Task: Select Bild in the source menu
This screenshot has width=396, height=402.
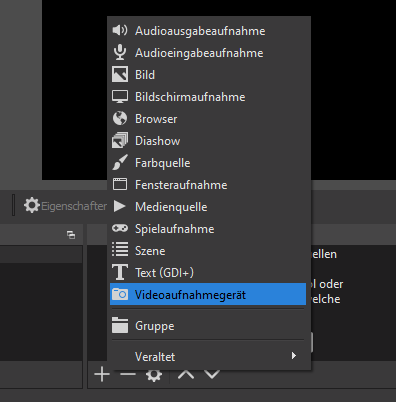Action: pos(208,75)
